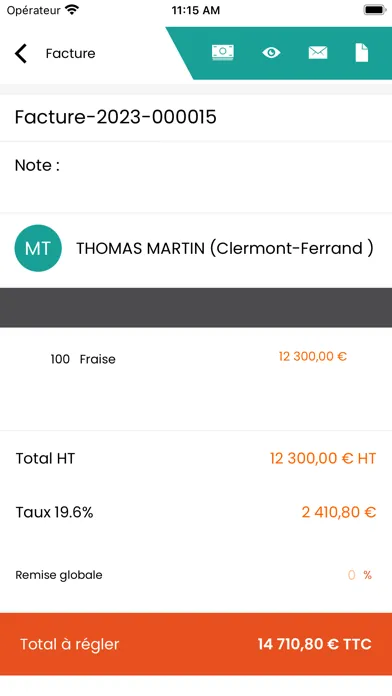Tap the Total à régler bar
This screenshot has height=696, width=392.
[196, 644]
